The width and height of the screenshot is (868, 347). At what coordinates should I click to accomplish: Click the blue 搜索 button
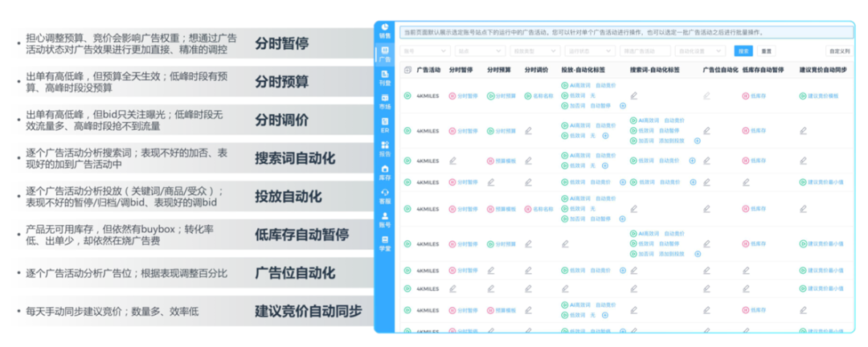coord(743,51)
